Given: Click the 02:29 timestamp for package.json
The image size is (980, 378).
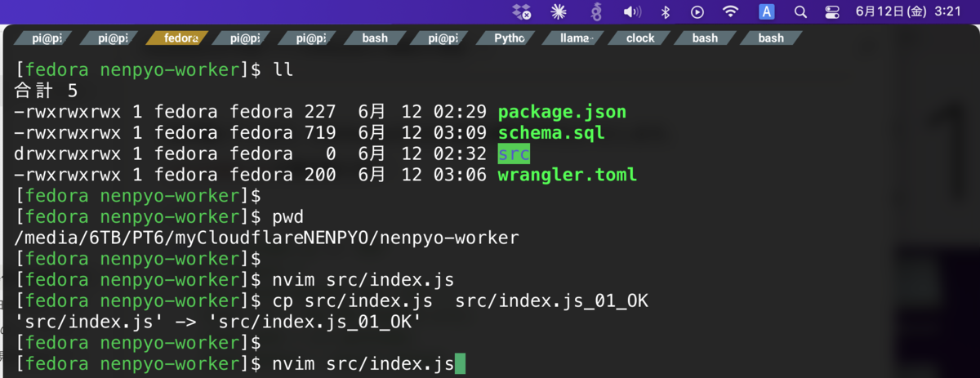Looking at the screenshot, I should pos(460,112).
